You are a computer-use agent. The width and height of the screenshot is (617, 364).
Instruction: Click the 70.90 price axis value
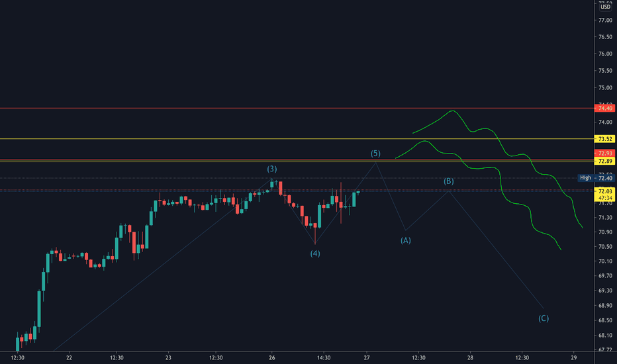605,232
